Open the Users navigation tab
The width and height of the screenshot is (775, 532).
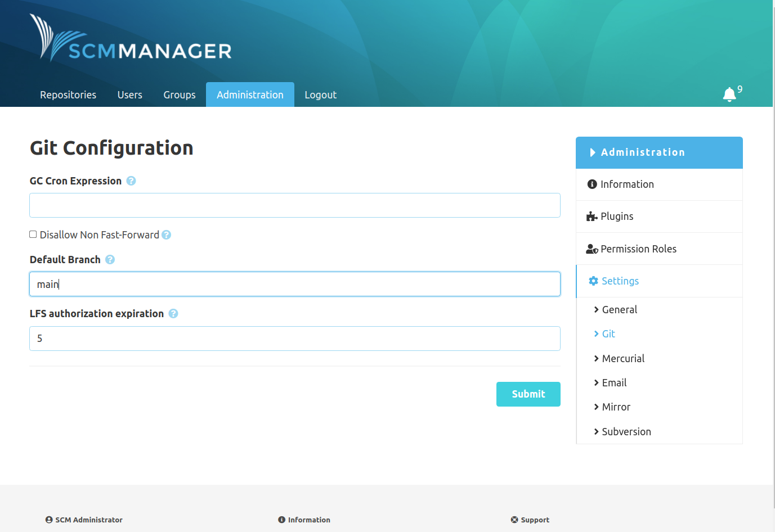(x=129, y=94)
